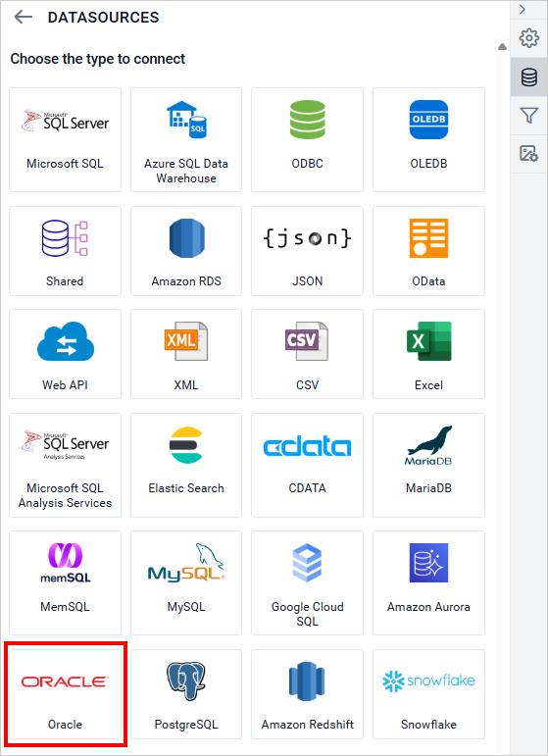Choose the Excel datasource

click(x=428, y=354)
